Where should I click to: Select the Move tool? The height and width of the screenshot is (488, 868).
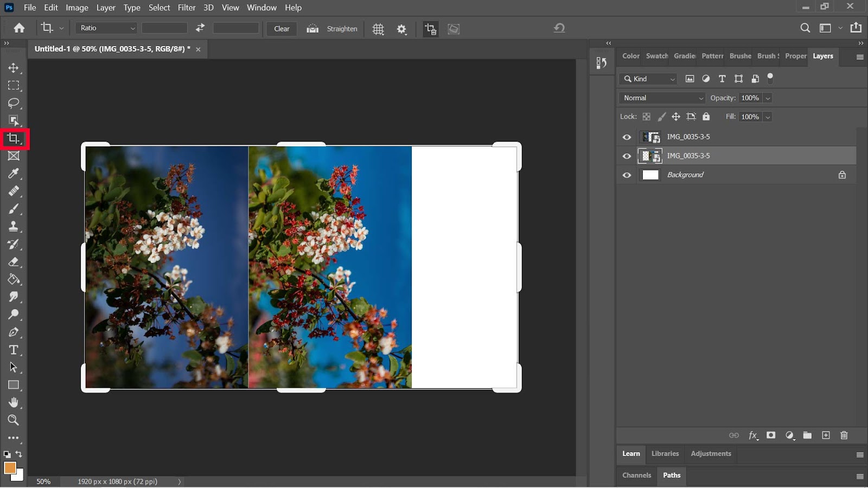[x=14, y=68]
